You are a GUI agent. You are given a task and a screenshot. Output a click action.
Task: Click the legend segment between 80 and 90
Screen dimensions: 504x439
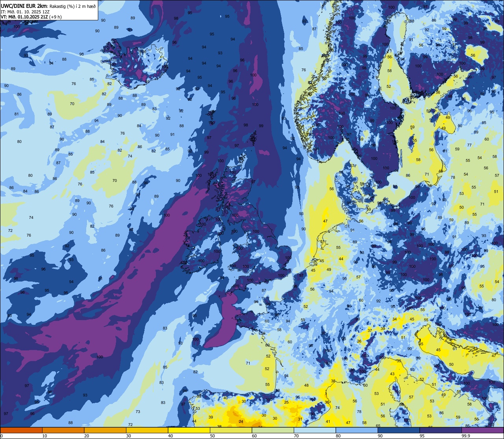pos(356,430)
